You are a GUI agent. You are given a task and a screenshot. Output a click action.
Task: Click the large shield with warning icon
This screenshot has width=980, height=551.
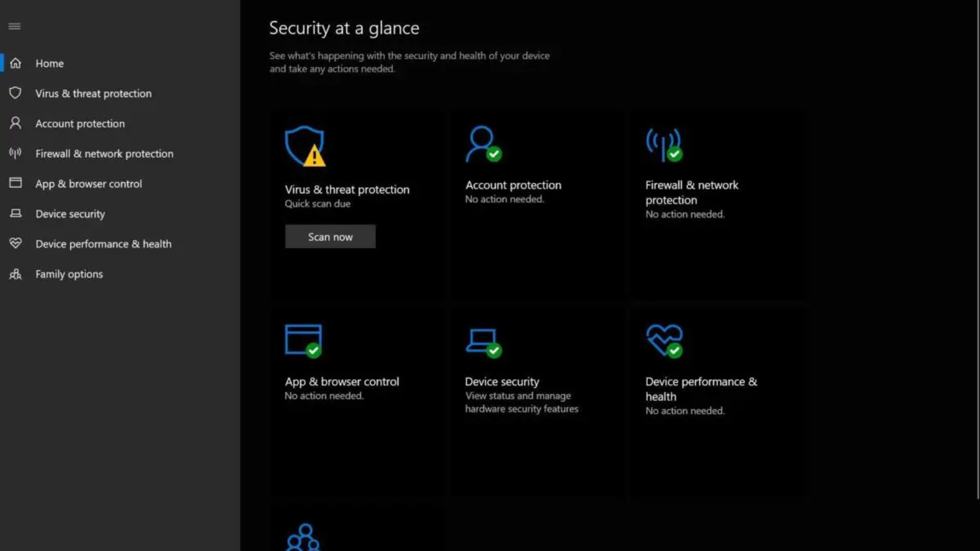click(305, 146)
